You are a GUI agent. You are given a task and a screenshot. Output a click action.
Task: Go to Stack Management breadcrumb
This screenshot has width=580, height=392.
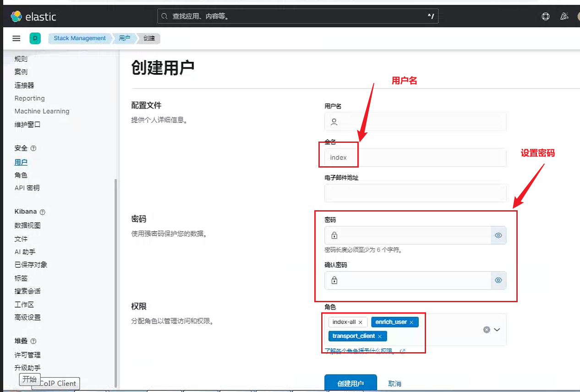point(80,38)
